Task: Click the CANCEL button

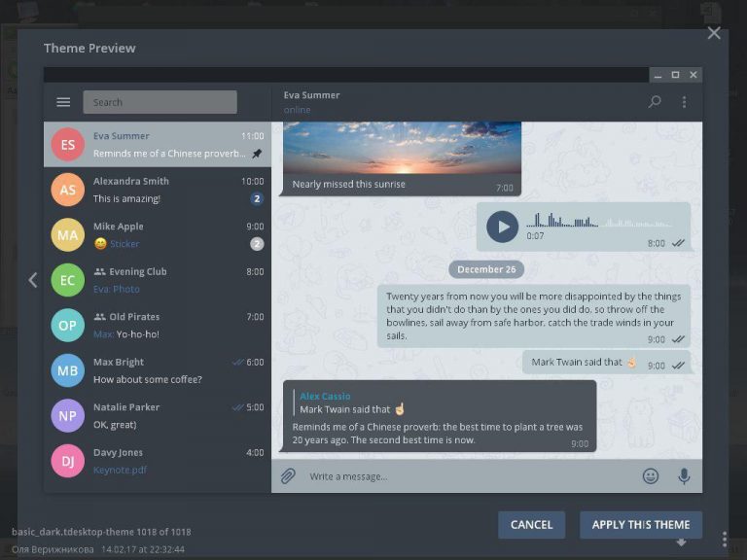Action: click(x=532, y=525)
